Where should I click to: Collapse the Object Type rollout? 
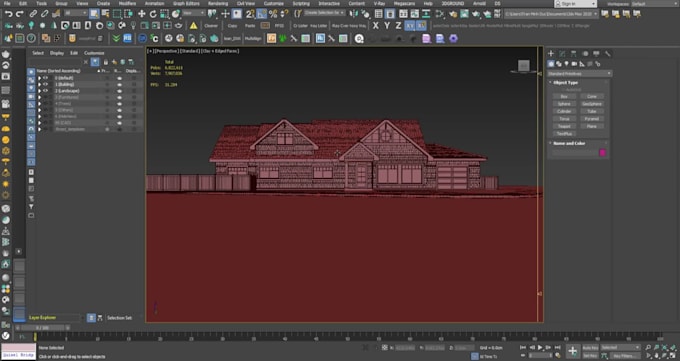click(566, 82)
